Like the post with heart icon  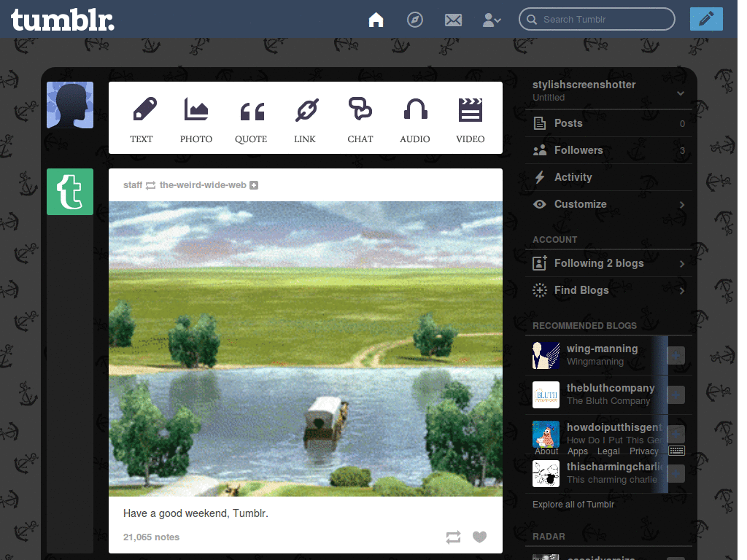pos(480,537)
